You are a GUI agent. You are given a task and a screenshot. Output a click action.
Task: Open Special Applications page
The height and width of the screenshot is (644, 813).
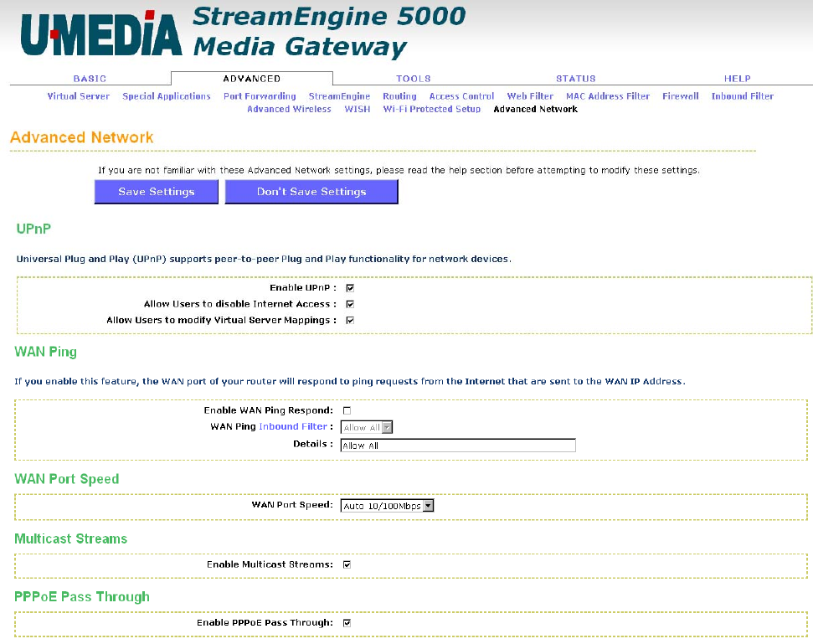167,96
